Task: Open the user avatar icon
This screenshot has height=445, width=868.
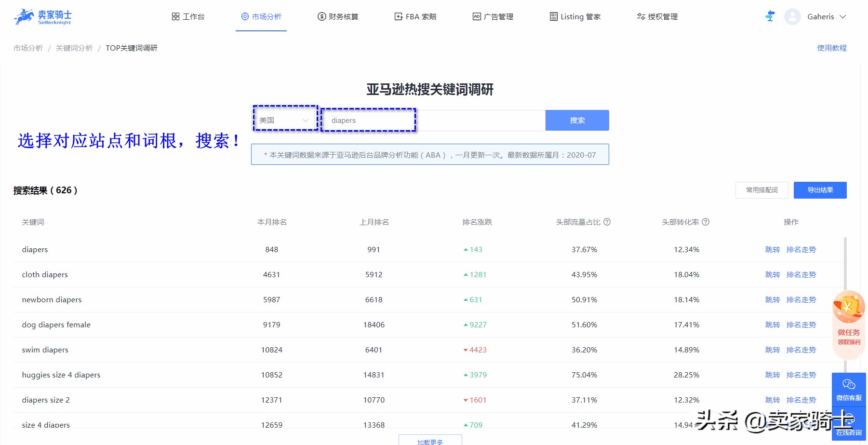Action: point(792,16)
